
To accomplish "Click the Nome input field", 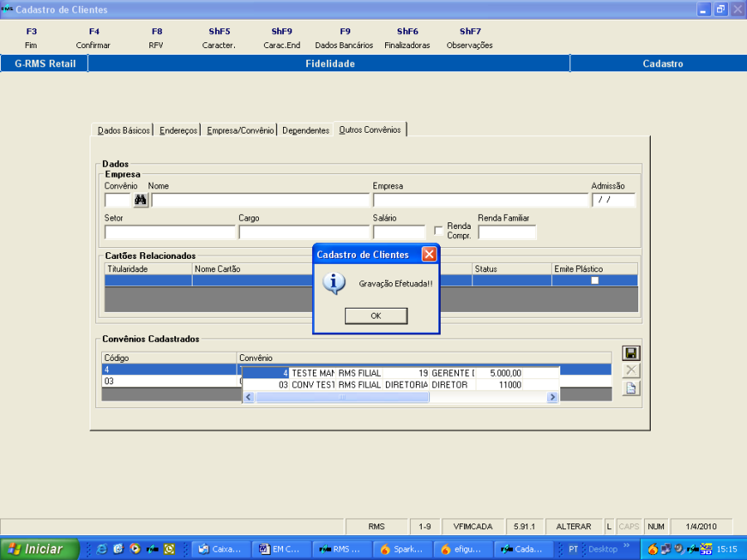I will 260,200.
